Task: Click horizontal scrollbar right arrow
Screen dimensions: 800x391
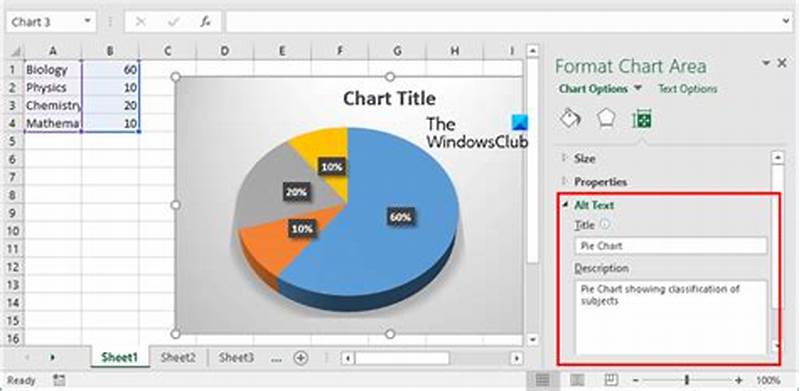Action: [517, 358]
